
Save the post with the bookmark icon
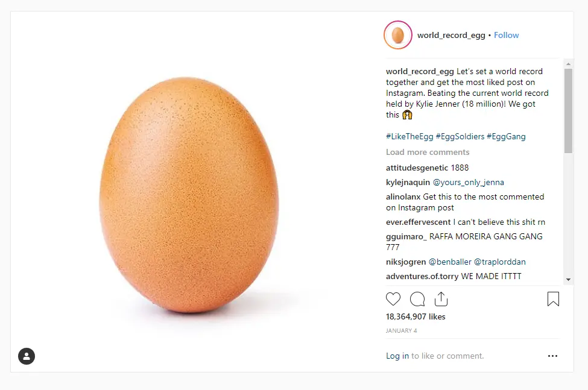coord(553,299)
